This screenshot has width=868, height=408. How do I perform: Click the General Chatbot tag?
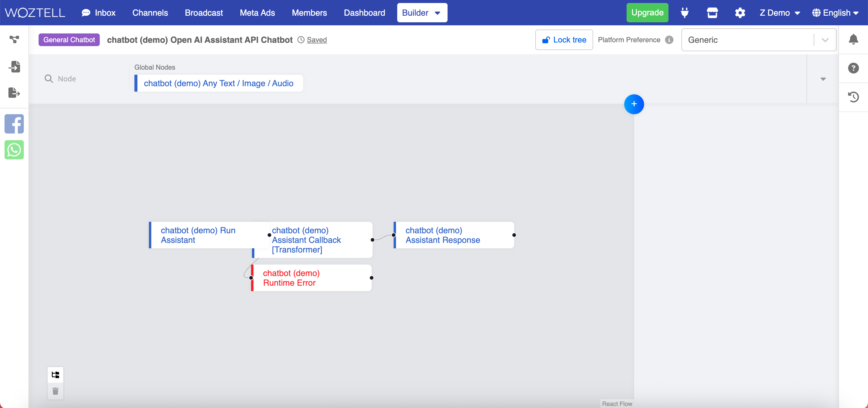(x=69, y=40)
